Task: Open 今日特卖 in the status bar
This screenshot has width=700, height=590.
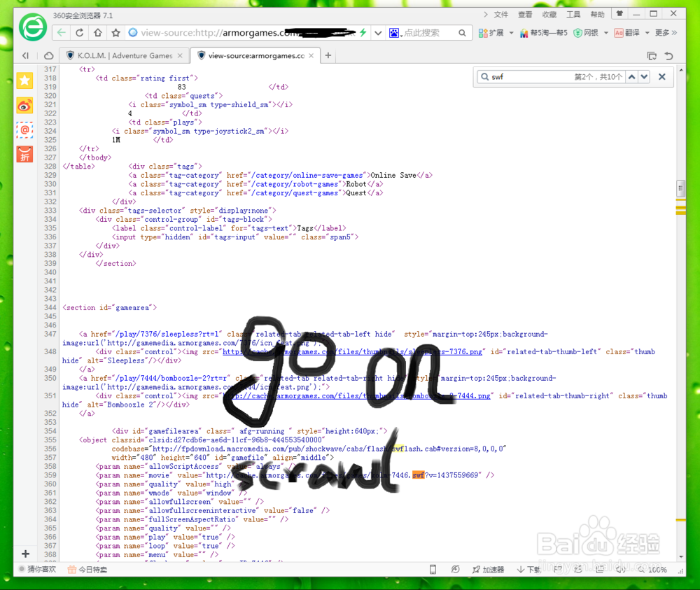Action: (x=87, y=569)
